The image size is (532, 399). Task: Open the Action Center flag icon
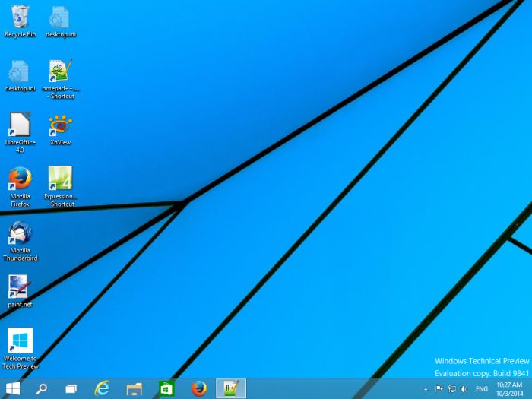click(439, 389)
